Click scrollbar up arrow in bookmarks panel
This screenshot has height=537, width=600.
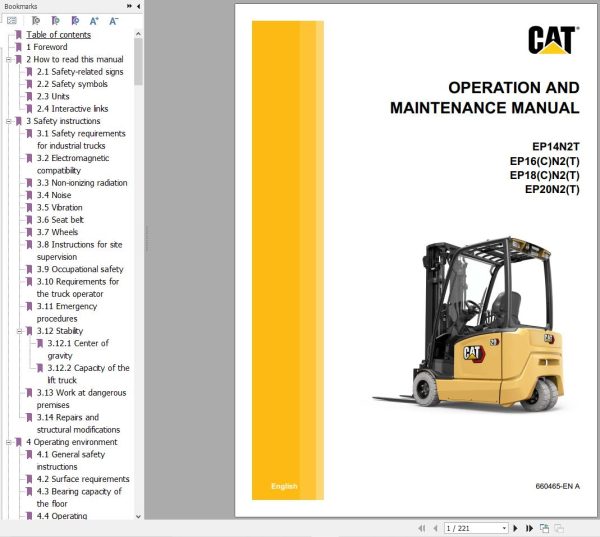click(x=139, y=34)
